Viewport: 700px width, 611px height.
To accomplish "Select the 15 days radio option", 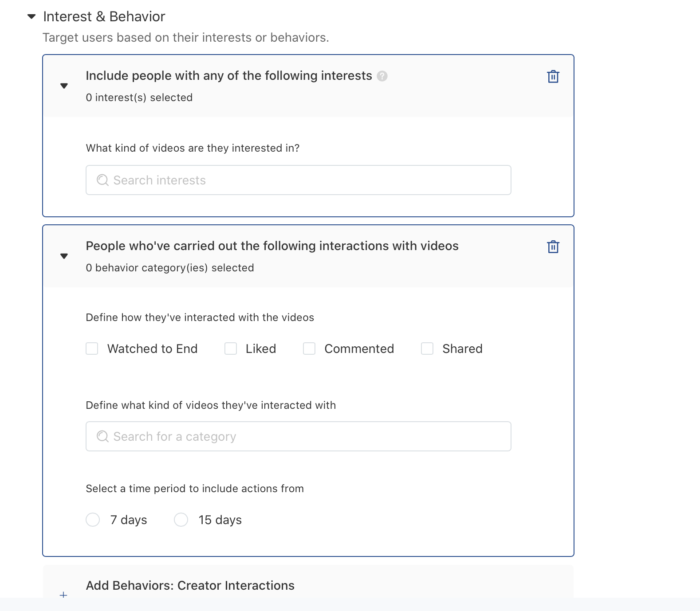I will coord(181,520).
